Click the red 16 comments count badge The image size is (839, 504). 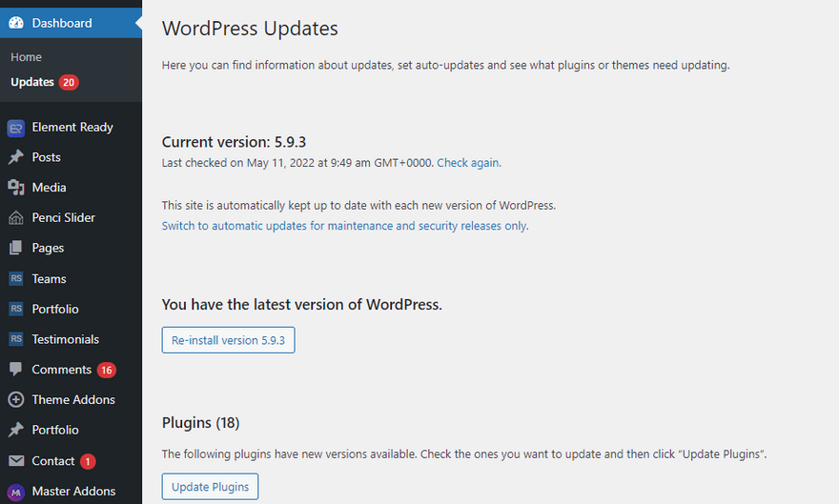click(106, 370)
